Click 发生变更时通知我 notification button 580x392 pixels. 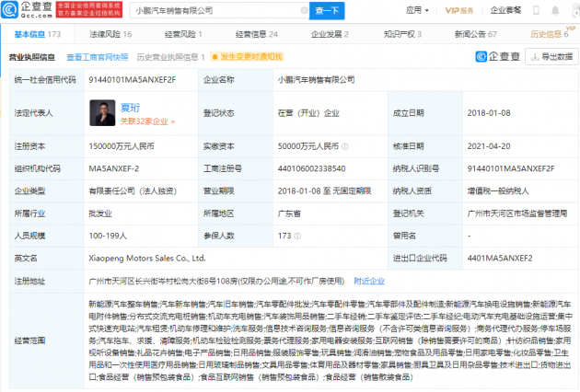247,56
